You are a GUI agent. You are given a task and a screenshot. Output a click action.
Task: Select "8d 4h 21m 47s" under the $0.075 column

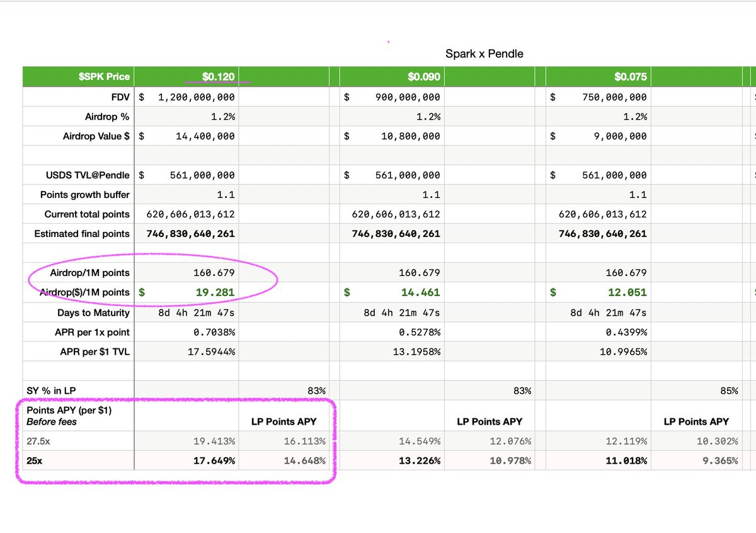coord(598,312)
